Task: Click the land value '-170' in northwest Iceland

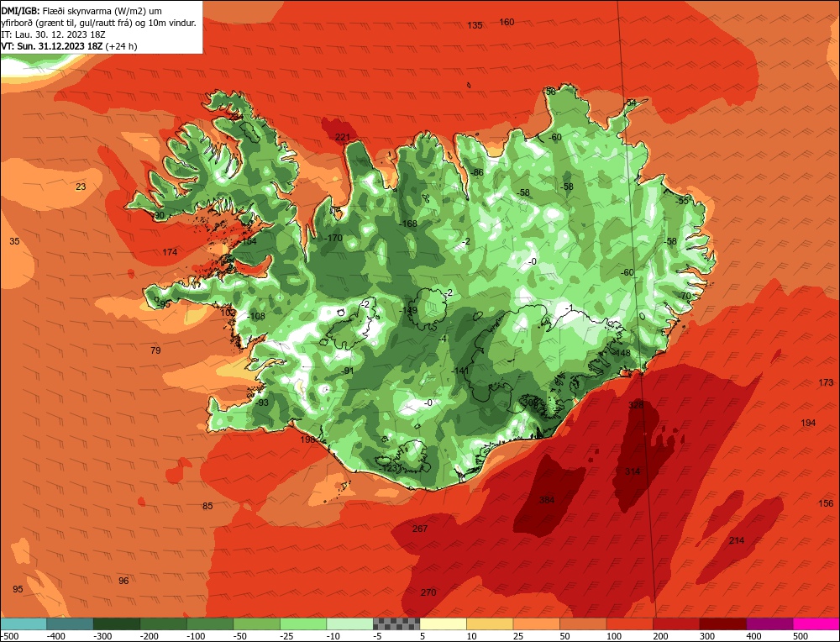Action: pyautogui.click(x=333, y=238)
